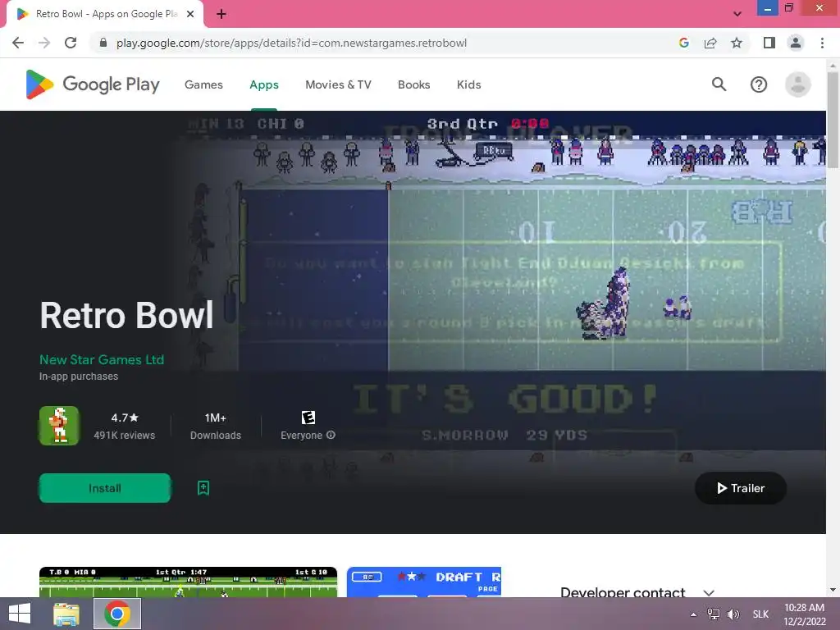The image size is (840, 630).
Task: Click the Everyone rating E badge
Action: (x=308, y=417)
